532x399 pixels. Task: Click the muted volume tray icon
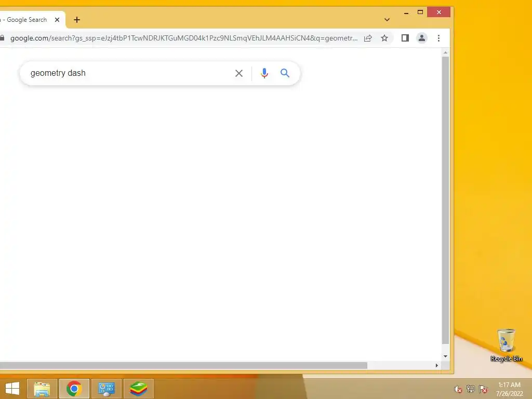point(458,389)
